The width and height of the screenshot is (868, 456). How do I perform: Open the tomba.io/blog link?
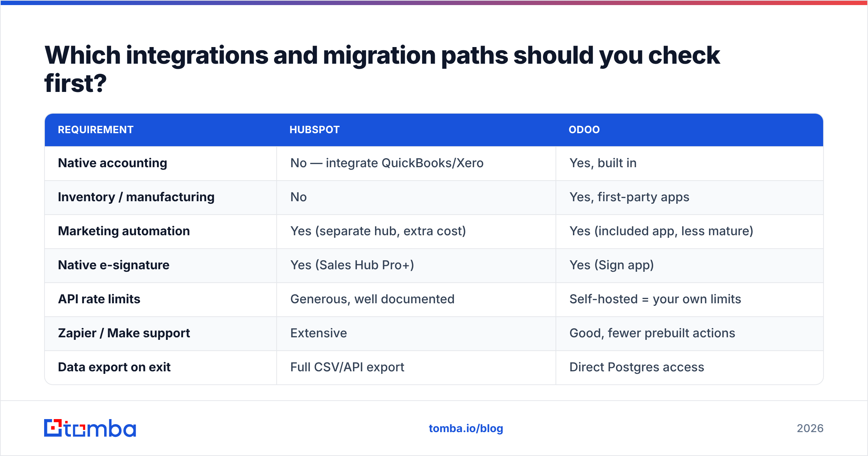tap(466, 428)
